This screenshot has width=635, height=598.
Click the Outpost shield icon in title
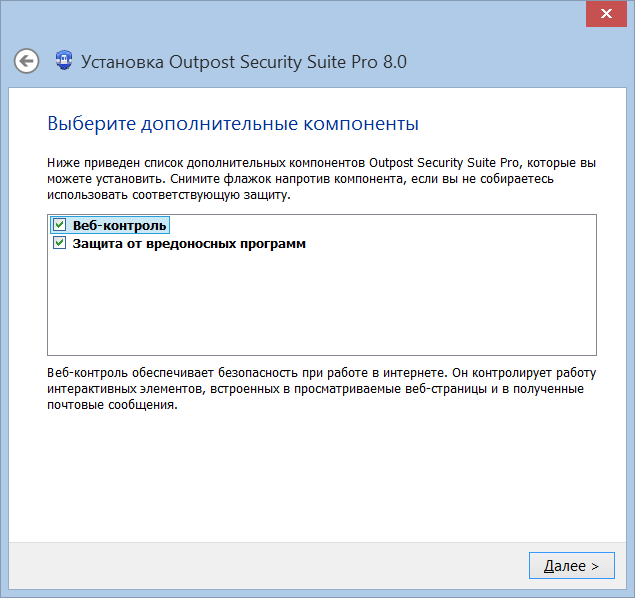[x=61, y=61]
